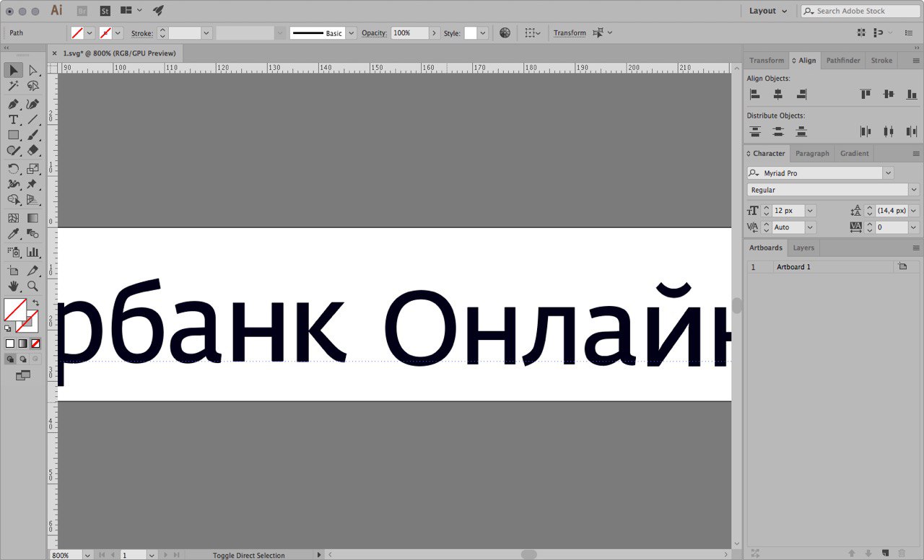Select the Gradient tool in toolbox
This screenshot has height=560, width=924.
point(32,218)
